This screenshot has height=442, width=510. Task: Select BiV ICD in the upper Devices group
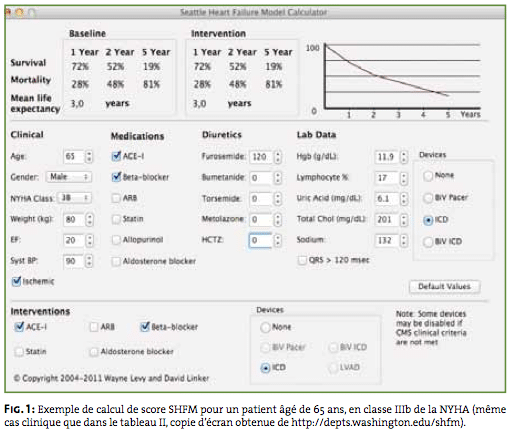(x=428, y=242)
